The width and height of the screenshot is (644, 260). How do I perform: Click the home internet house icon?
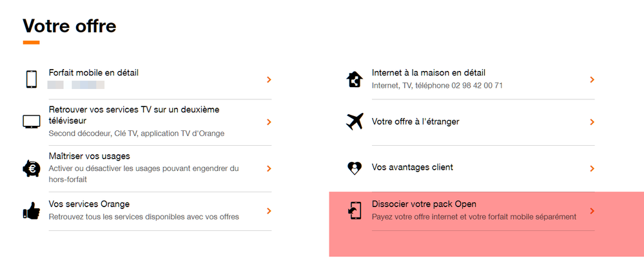coord(355,79)
